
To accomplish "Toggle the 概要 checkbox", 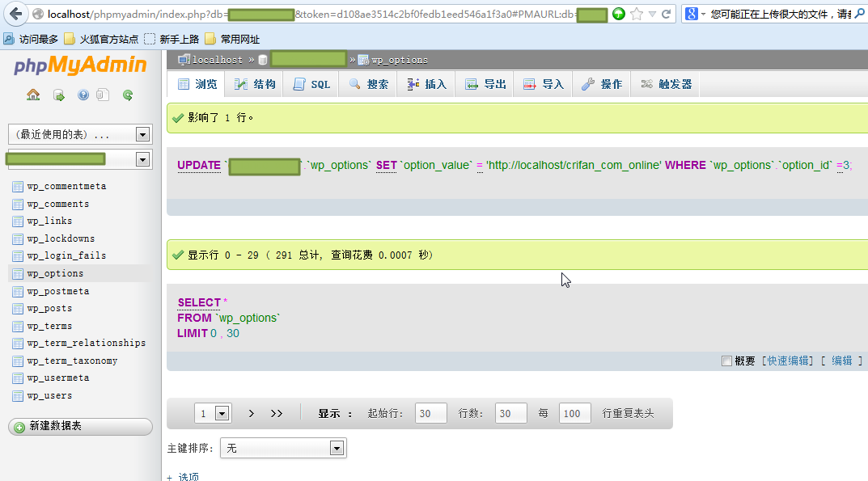I will coord(727,361).
